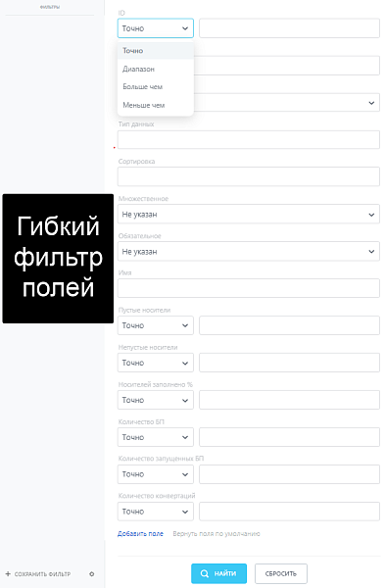Collapse the ID Точно combo box
385x588 pixels.
coord(156,28)
